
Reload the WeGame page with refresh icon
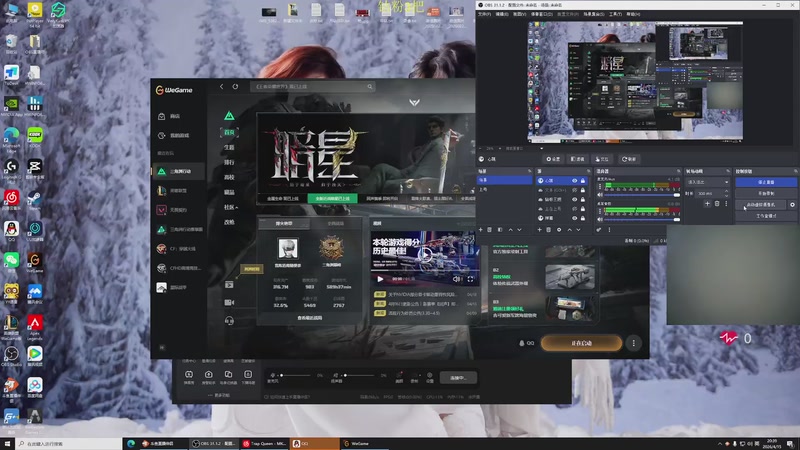(x=235, y=87)
